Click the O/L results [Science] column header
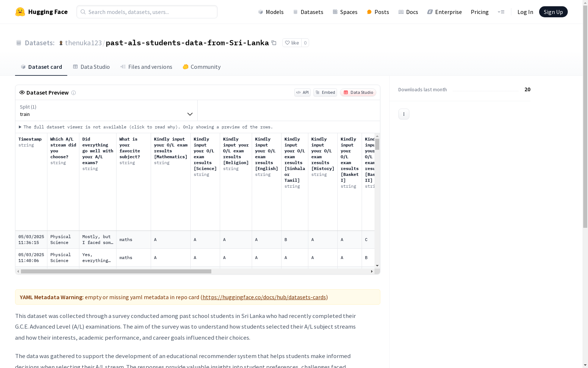The image size is (588, 368). 205,182
